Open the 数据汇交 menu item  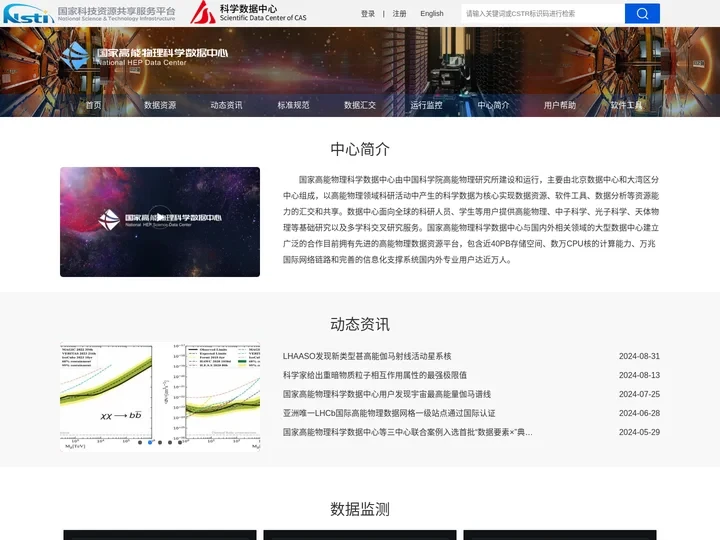(x=360, y=105)
